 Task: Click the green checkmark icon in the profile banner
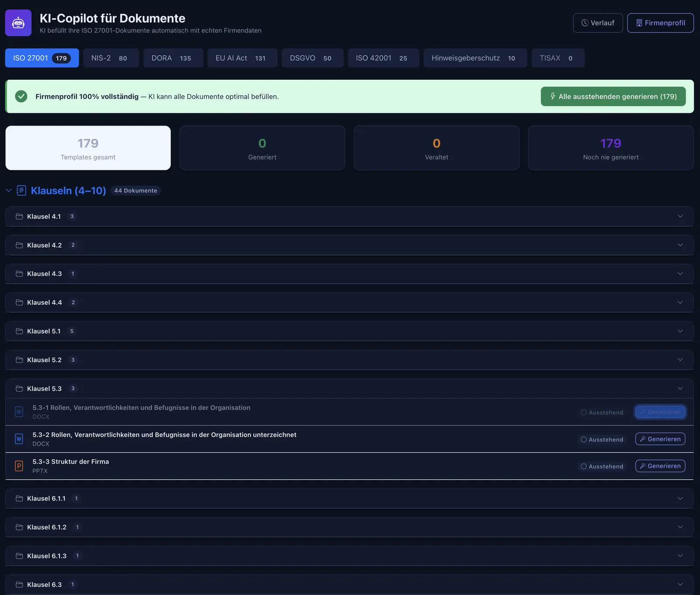(x=21, y=96)
